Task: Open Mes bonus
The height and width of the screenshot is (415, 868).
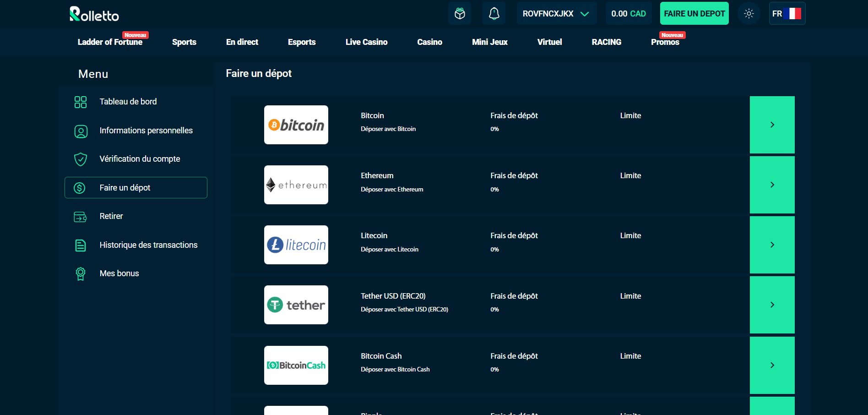Action: point(119,273)
